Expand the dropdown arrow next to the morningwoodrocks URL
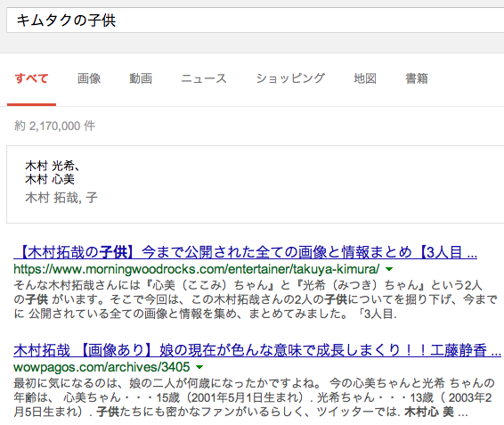The image size is (504, 425). click(x=389, y=269)
